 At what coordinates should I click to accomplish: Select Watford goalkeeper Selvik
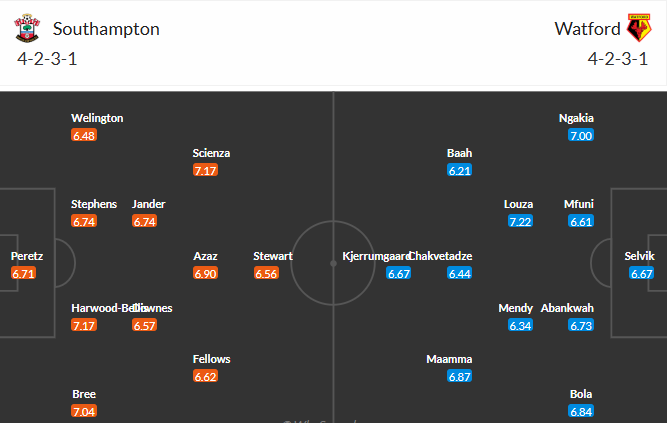[641, 256]
